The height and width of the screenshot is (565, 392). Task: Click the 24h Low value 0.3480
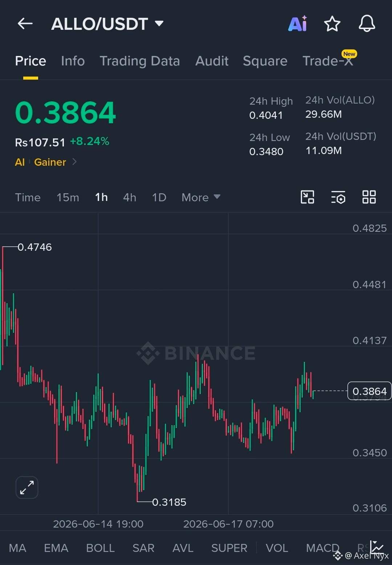pos(266,152)
